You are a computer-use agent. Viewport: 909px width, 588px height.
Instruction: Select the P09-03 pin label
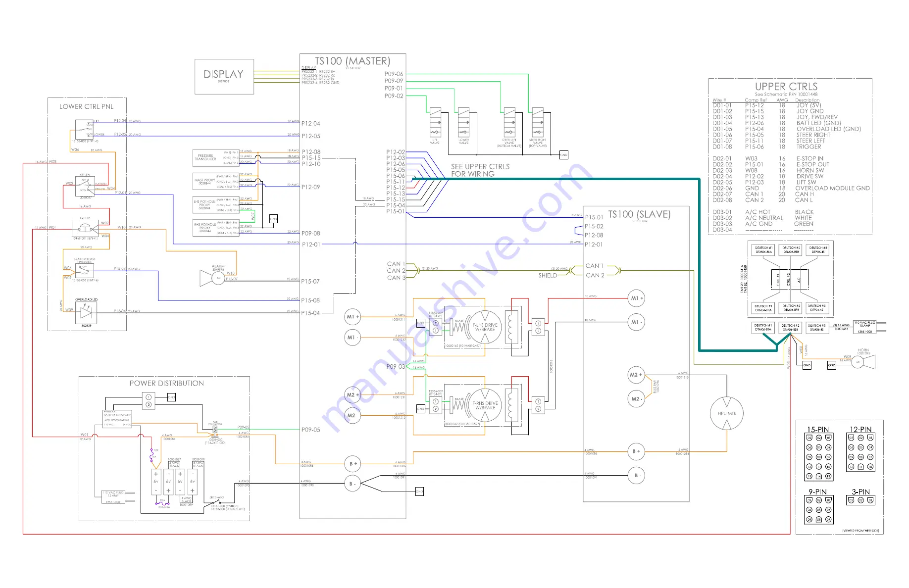396,367
